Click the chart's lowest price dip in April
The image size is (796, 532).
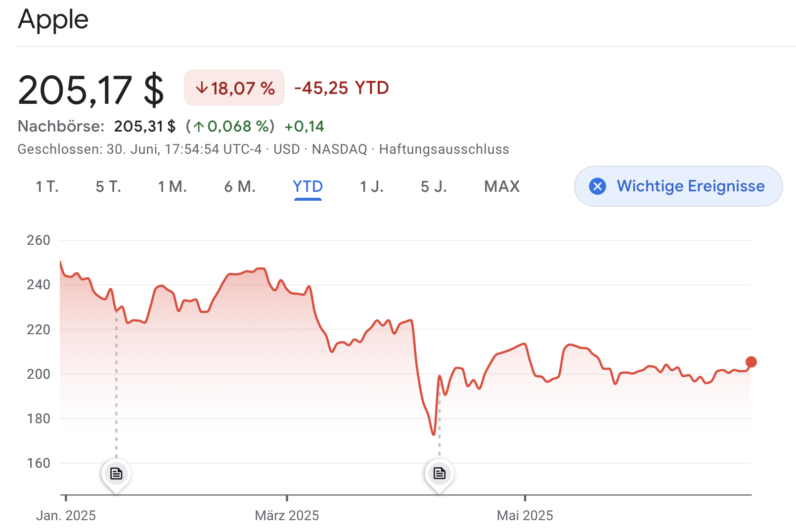[434, 435]
